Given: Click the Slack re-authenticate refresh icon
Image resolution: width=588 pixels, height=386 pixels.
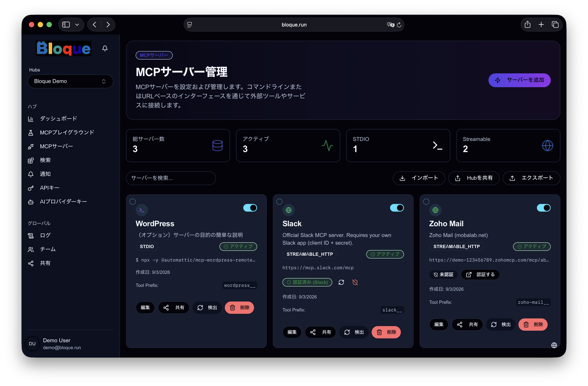Looking at the screenshot, I should point(341,282).
